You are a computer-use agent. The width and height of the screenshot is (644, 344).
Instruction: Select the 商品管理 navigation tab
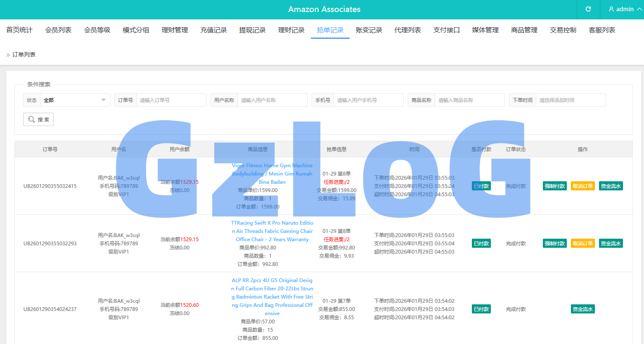point(524,30)
